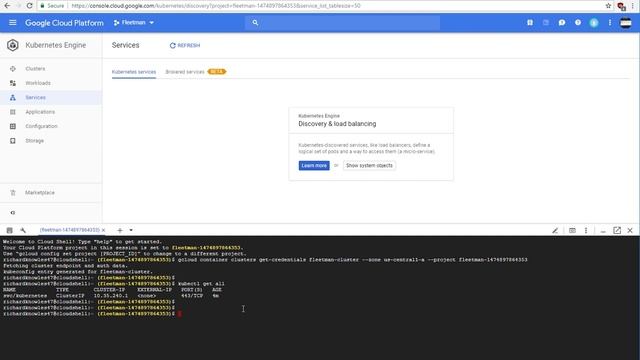Open the Cloud Shell session dropdown arrow
This screenshot has width=640, height=360.
131,230
